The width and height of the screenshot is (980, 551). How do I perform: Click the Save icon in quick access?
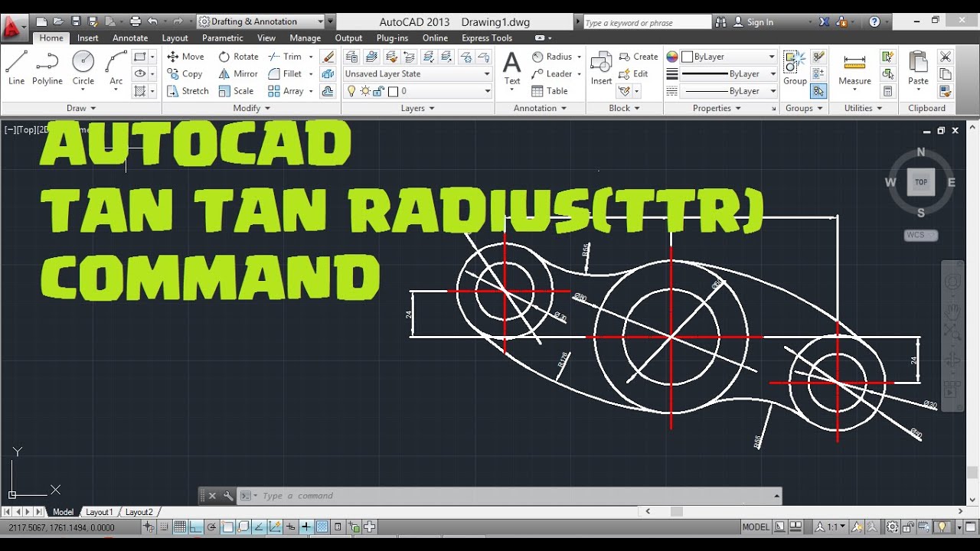[76, 21]
